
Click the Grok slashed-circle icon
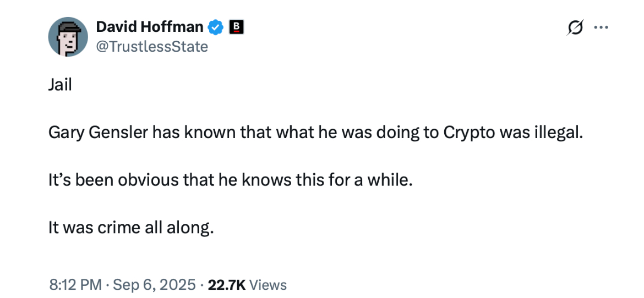point(575,28)
